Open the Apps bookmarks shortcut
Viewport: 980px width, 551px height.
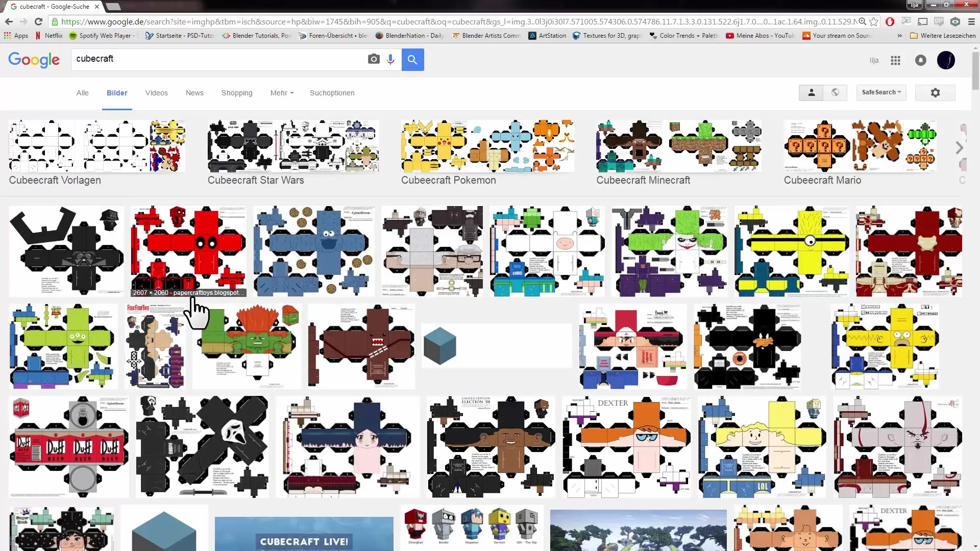(16, 36)
